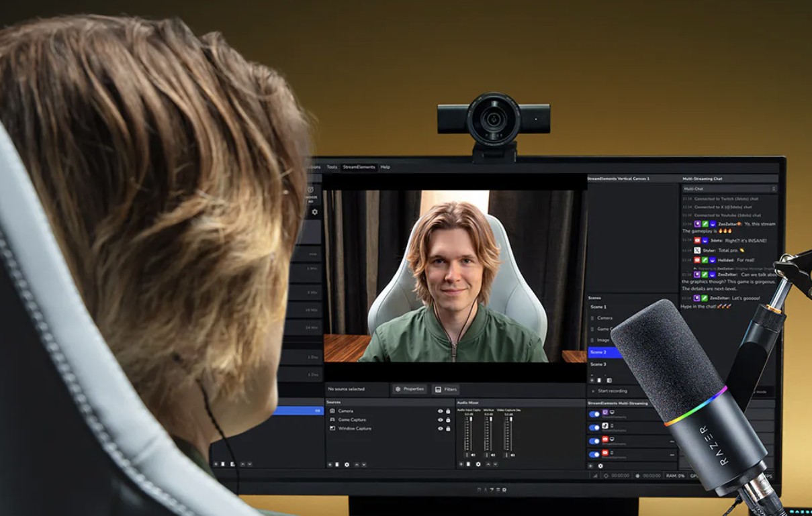812x516 pixels.
Task: Disable the TikTok multi-streaming switch
Action: [594, 427]
